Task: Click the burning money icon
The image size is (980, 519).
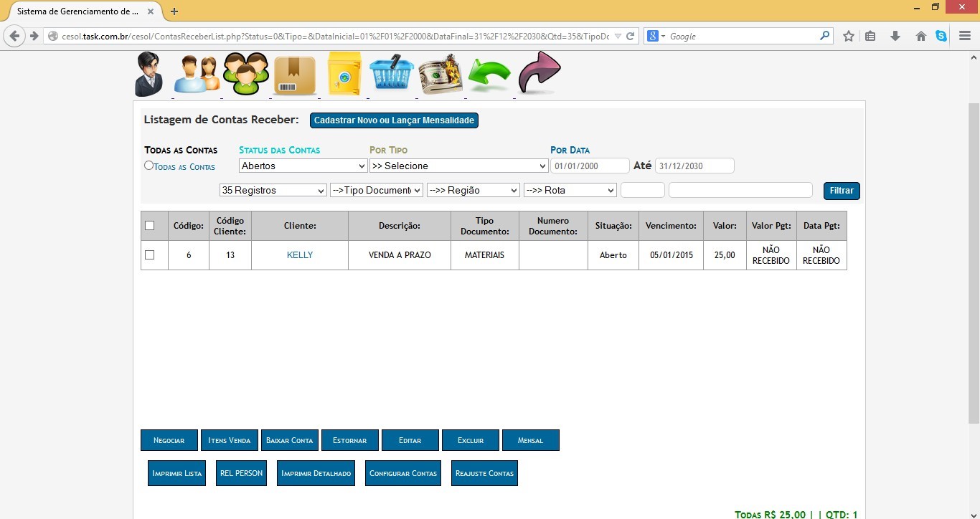Action: point(439,75)
